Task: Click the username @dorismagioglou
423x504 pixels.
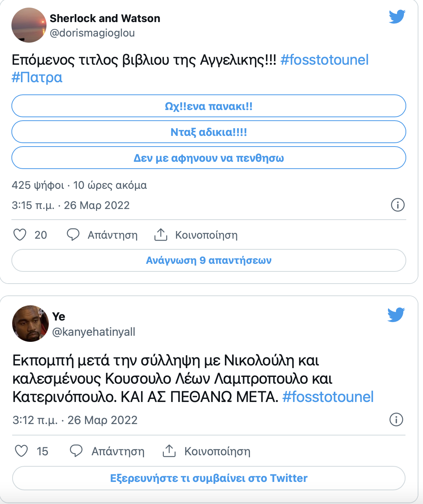Action: click(x=93, y=33)
